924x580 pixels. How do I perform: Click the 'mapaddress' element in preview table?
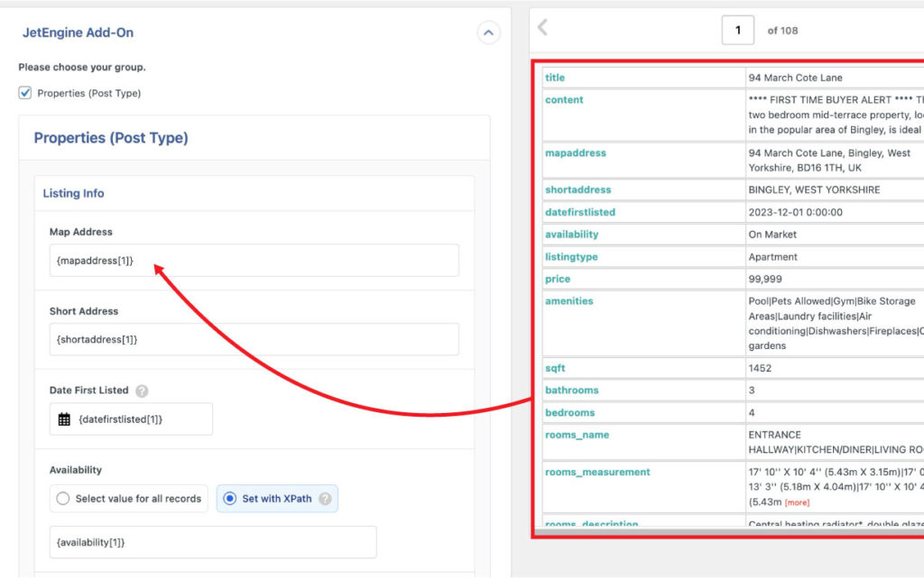tap(576, 153)
